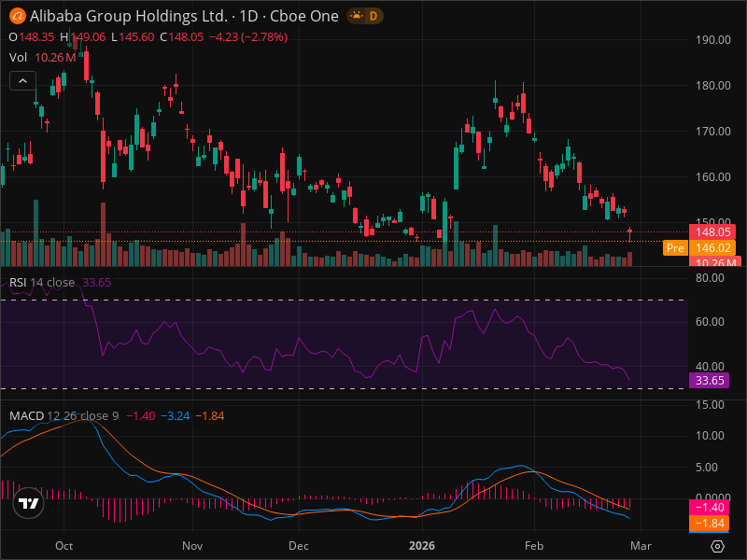The width and height of the screenshot is (747, 560).
Task: Click the 190.00 price scale label
Action: click(712, 40)
